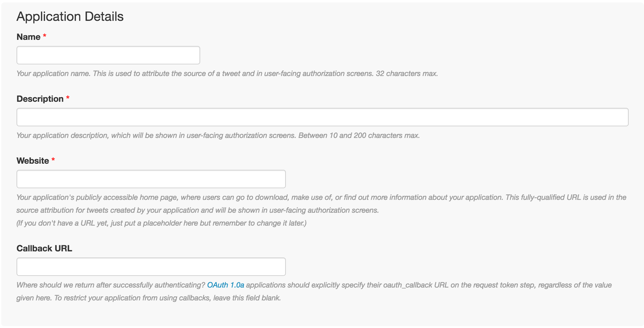Image resolution: width=644 pixels, height=328 pixels.
Task: Click the Callback URL field
Action: 151,267
